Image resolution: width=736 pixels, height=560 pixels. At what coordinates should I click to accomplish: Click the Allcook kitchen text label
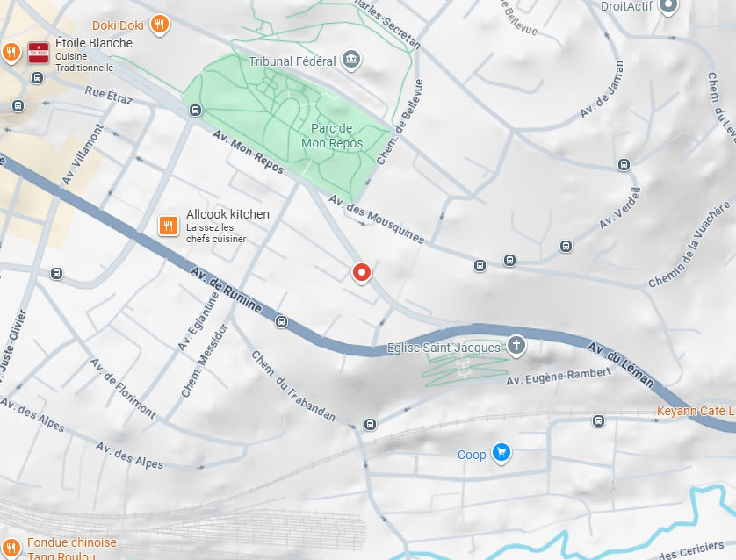point(227,214)
